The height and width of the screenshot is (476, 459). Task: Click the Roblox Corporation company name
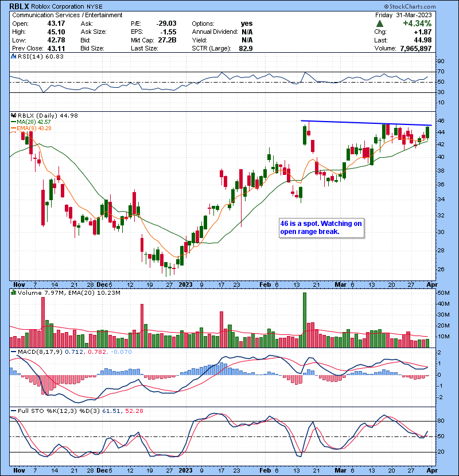coord(57,6)
